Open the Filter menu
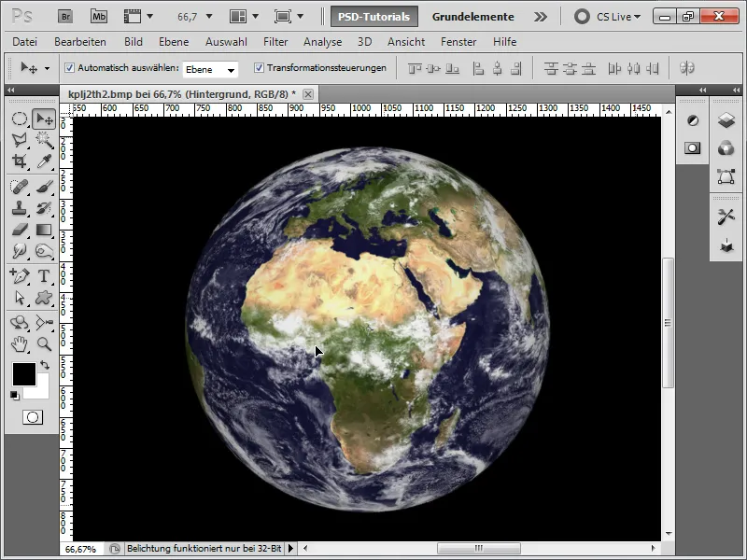747x560 pixels. click(x=275, y=42)
